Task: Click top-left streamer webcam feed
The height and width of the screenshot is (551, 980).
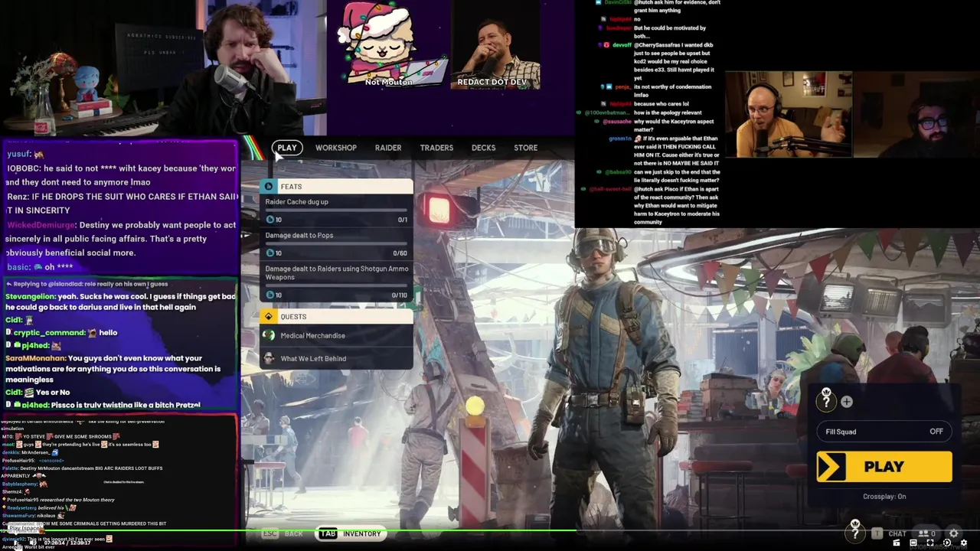Action: (x=163, y=67)
